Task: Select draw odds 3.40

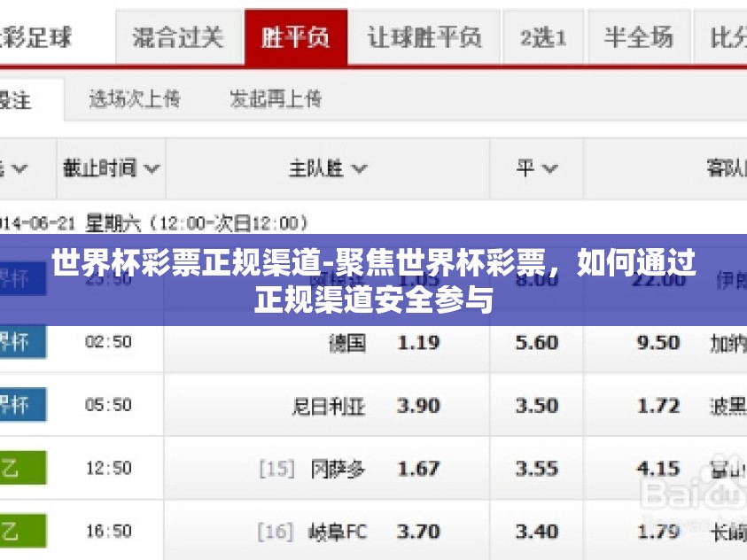Action: (x=536, y=532)
